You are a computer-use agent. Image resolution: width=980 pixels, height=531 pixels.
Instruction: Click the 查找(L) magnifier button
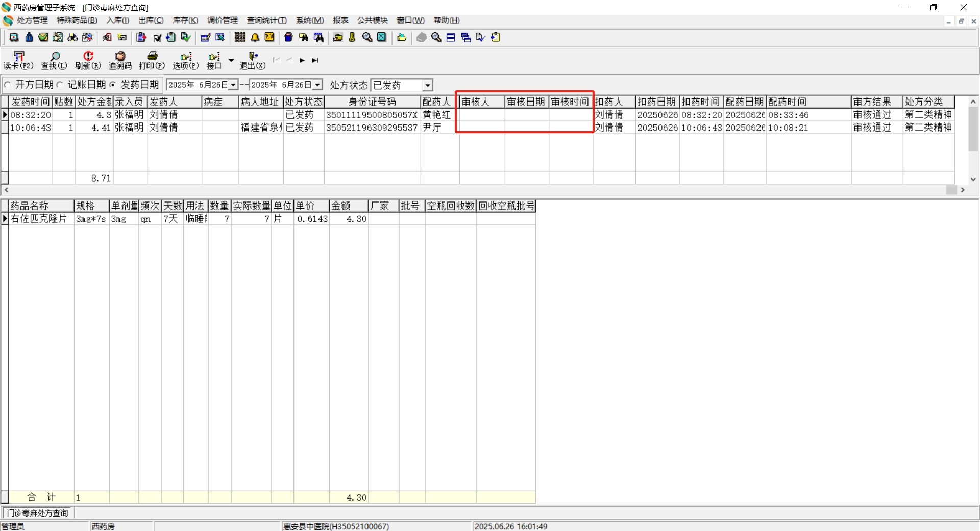pos(54,60)
